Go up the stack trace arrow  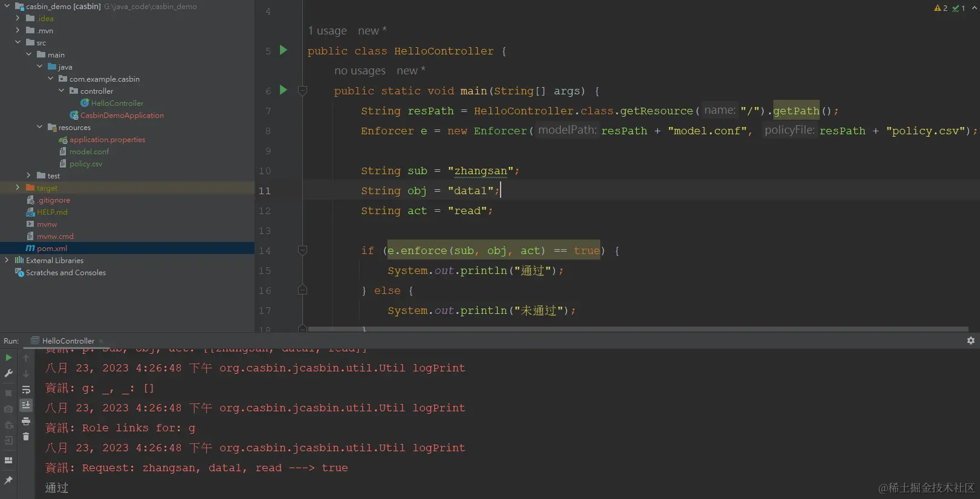(26, 358)
